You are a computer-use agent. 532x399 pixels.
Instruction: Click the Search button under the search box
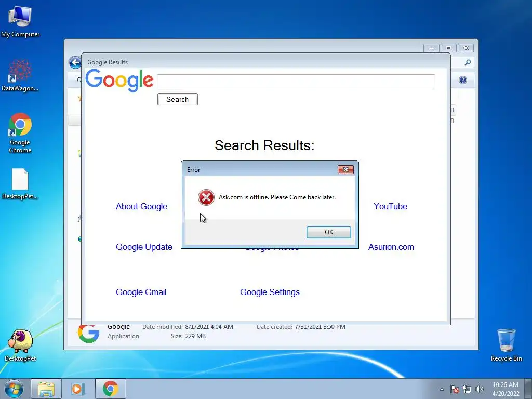click(178, 99)
